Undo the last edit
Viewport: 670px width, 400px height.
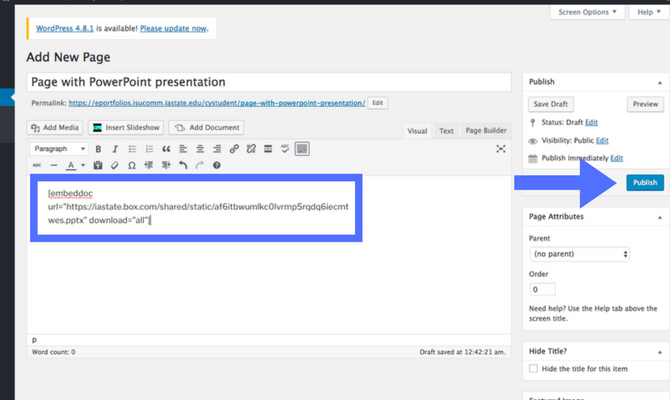coord(183,165)
